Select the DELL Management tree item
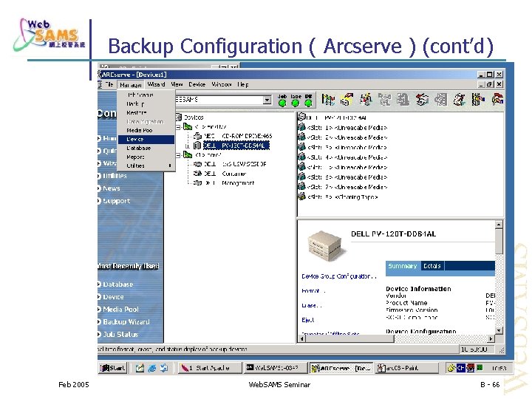532x399 pixels. (x=229, y=183)
